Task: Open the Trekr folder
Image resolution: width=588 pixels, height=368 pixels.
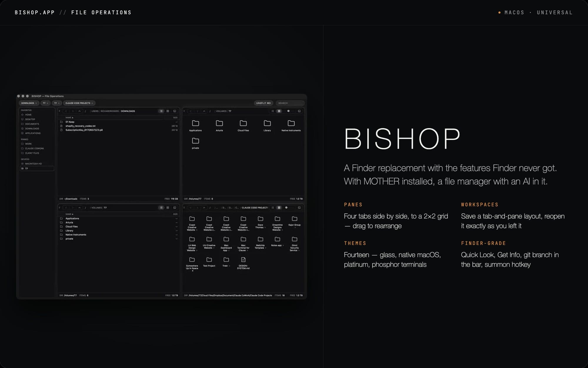Action: (x=226, y=262)
